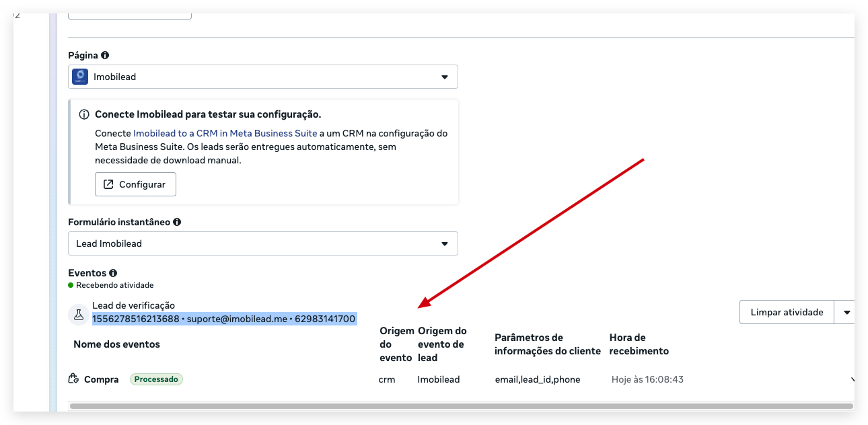Click the Imobilead cell in Origem do evento de lead
Screen dimensions: 868x425
pyautogui.click(x=439, y=379)
